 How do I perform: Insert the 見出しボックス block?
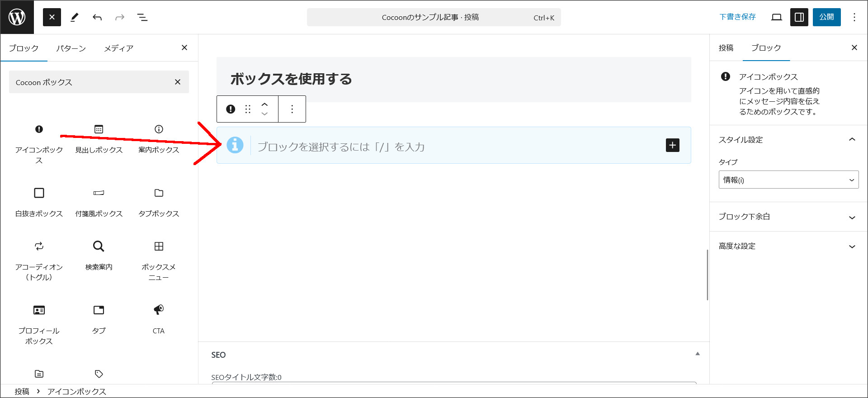[x=99, y=138]
